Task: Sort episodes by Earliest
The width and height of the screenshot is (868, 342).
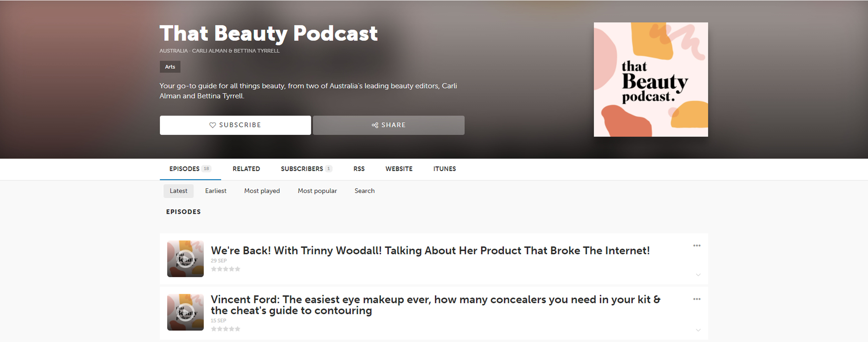Action: coord(216,191)
